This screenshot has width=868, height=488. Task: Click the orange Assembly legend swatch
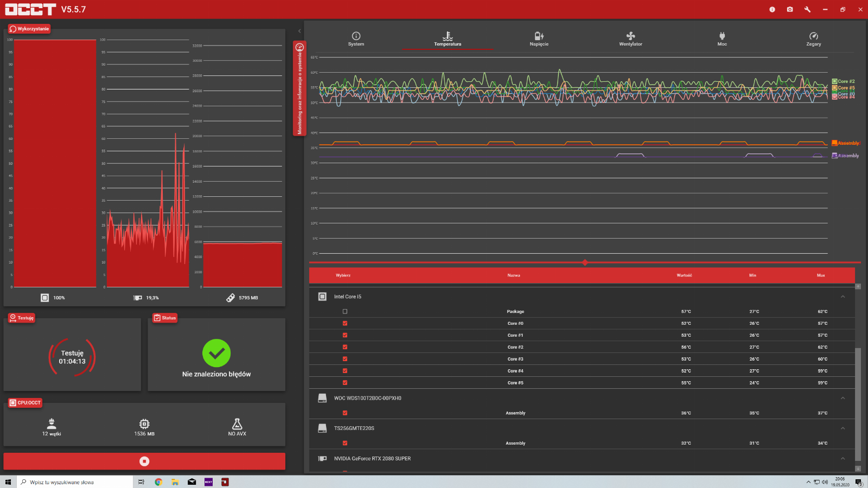[834, 143]
